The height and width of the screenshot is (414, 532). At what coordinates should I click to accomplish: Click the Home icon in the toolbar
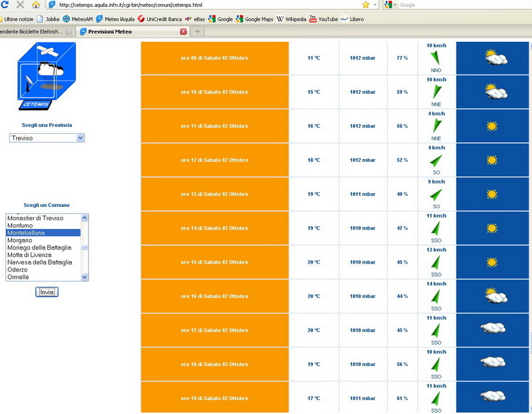(x=36, y=5)
